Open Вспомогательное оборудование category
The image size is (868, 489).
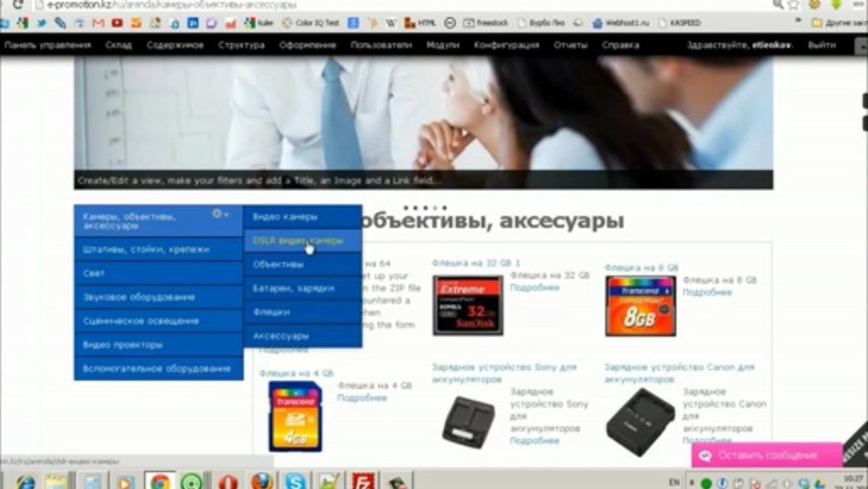tap(158, 368)
